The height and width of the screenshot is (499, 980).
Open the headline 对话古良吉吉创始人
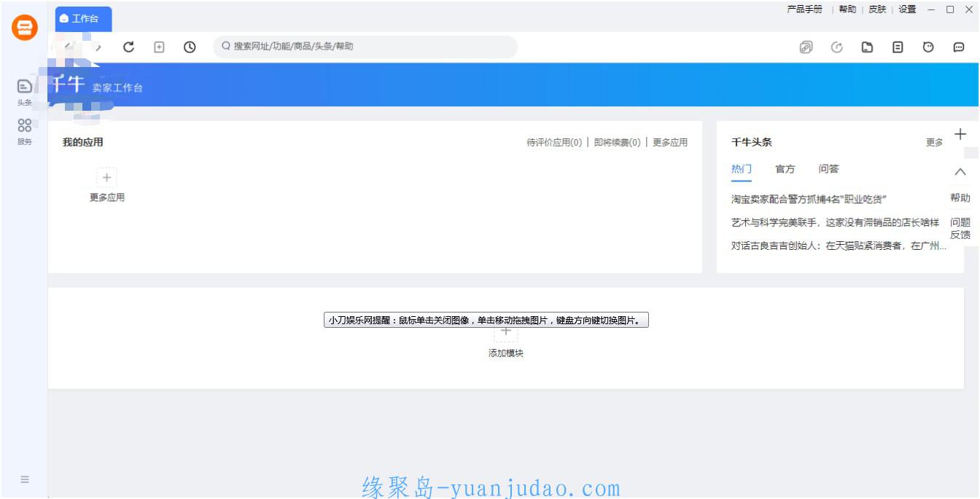839,246
